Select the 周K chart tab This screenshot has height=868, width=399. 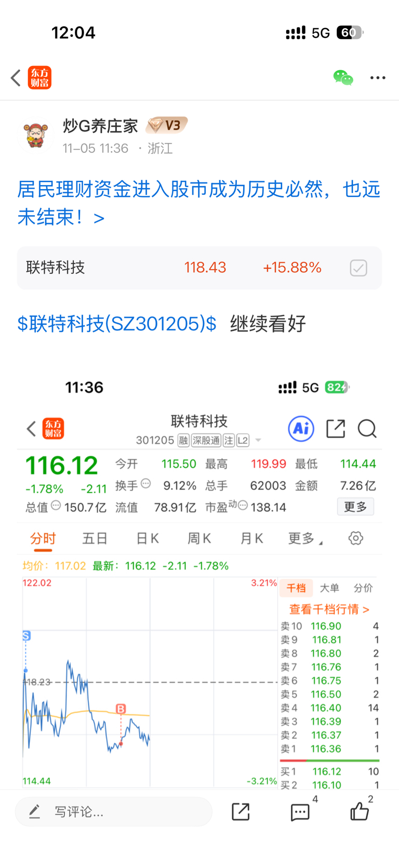coord(199,538)
